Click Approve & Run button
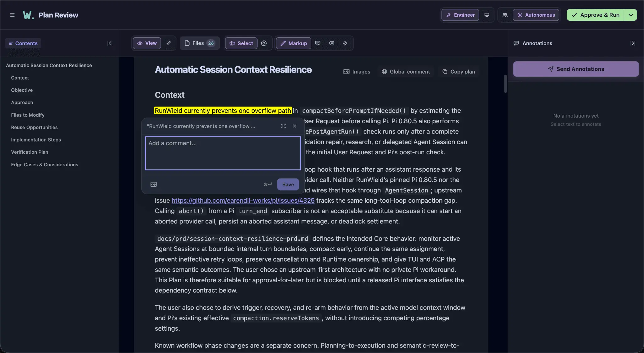Screen dimensions: 644x353 tap(595, 15)
